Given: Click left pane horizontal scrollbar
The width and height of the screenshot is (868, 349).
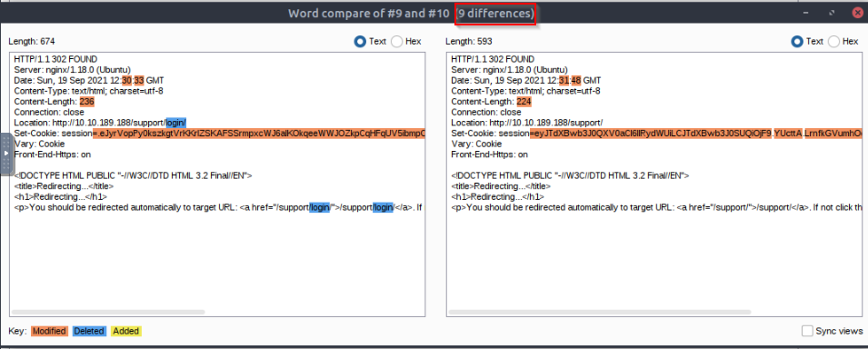Looking at the screenshot, I should (108, 313).
